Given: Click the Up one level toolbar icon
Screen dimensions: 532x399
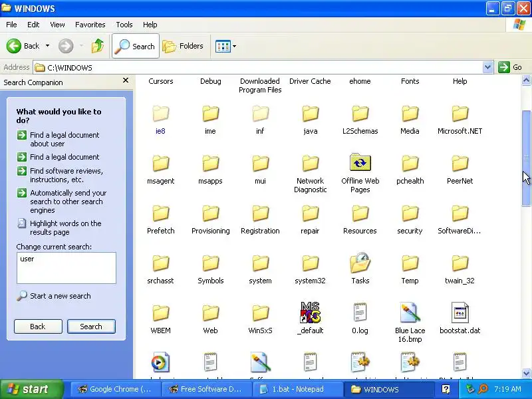Looking at the screenshot, I should [98, 46].
